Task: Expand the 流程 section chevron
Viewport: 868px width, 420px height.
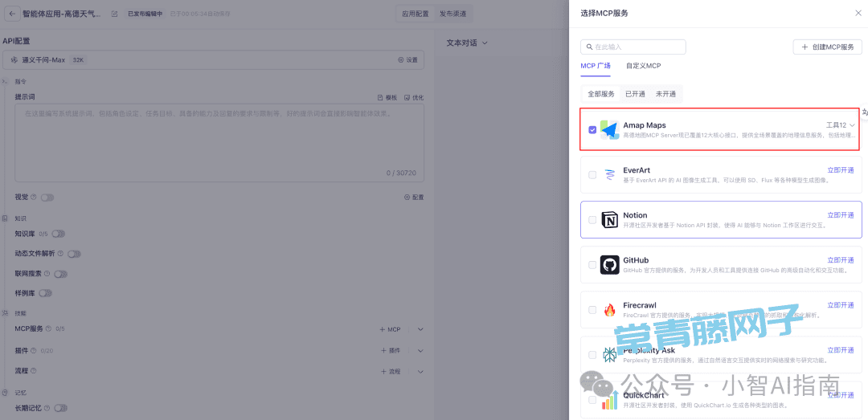Action: (x=420, y=371)
